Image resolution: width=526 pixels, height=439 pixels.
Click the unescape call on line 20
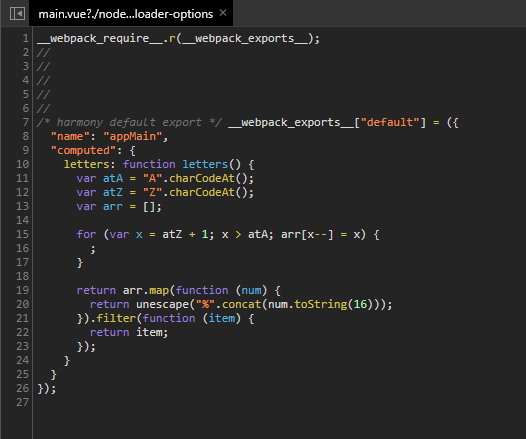[163, 304]
